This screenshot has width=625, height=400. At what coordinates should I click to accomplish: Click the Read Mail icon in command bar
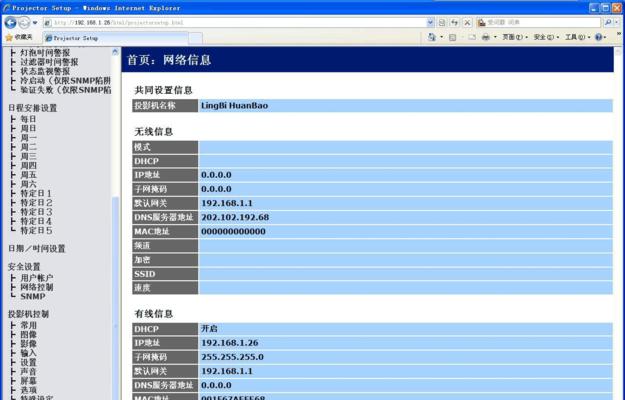[472, 37]
